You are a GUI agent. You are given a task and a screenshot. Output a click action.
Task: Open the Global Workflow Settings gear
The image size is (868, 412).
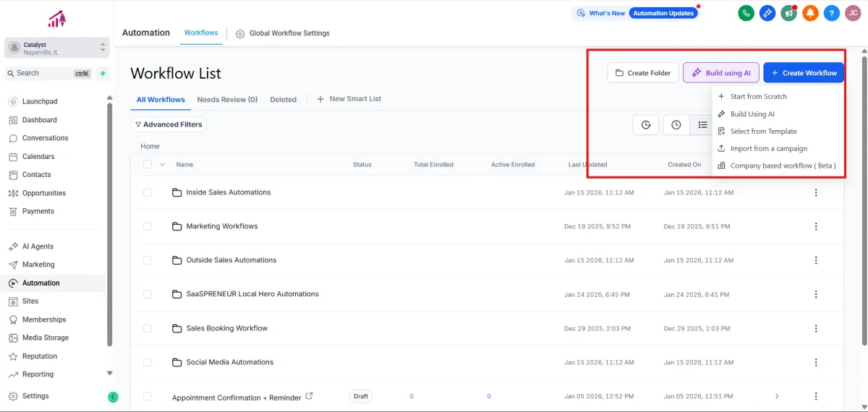(241, 33)
